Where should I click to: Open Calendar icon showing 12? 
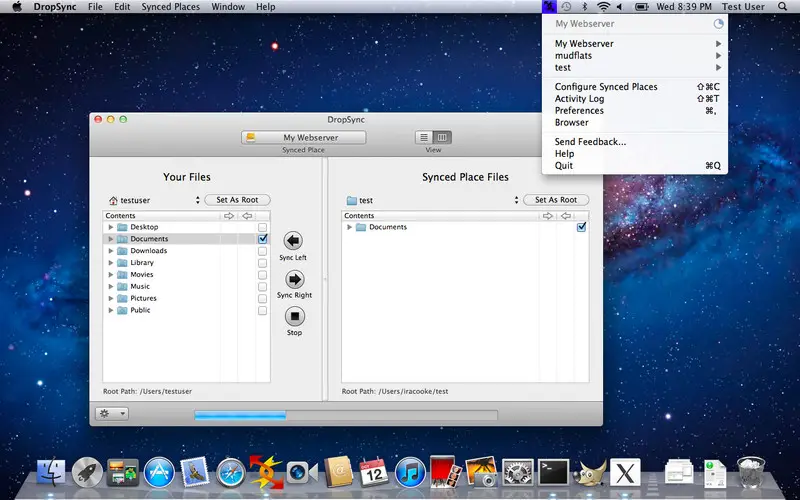coord(374,472)
